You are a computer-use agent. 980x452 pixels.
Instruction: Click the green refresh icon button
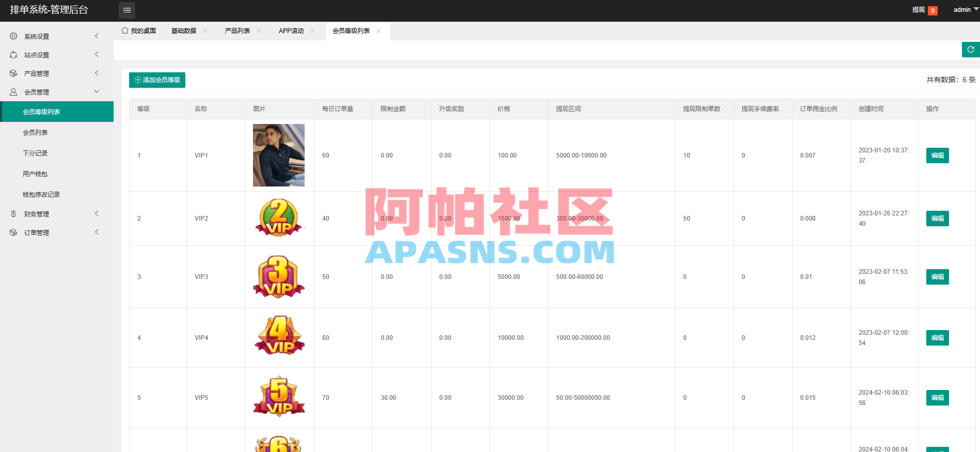click(x=971, y=50)
